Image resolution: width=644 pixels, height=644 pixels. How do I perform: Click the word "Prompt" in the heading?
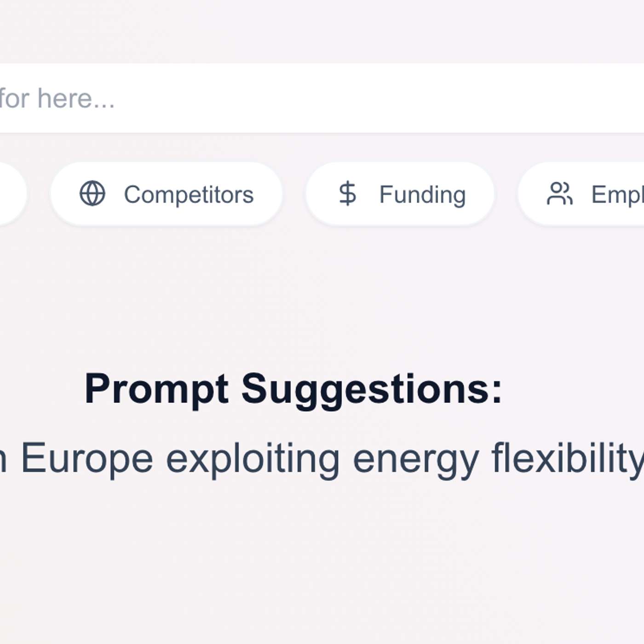pos(156,389)
